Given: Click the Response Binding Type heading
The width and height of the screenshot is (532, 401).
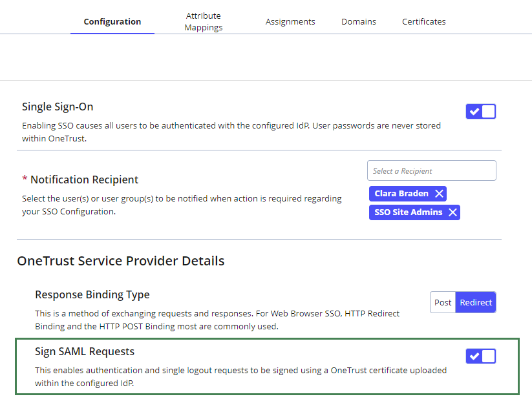Looking at the screenshot, I should tap(92, 295).
